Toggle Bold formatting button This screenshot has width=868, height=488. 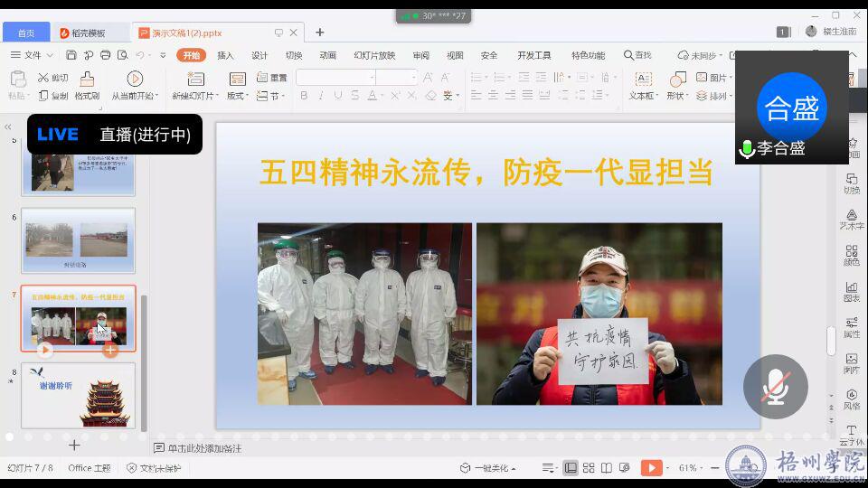(x=304, y=96)
